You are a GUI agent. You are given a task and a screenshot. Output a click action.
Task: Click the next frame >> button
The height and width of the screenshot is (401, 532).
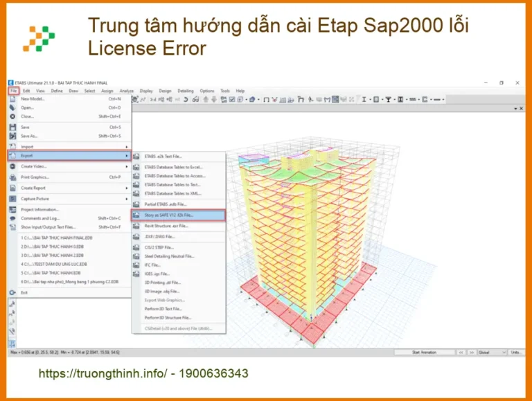pyautogui.click(x=472, y=353)
